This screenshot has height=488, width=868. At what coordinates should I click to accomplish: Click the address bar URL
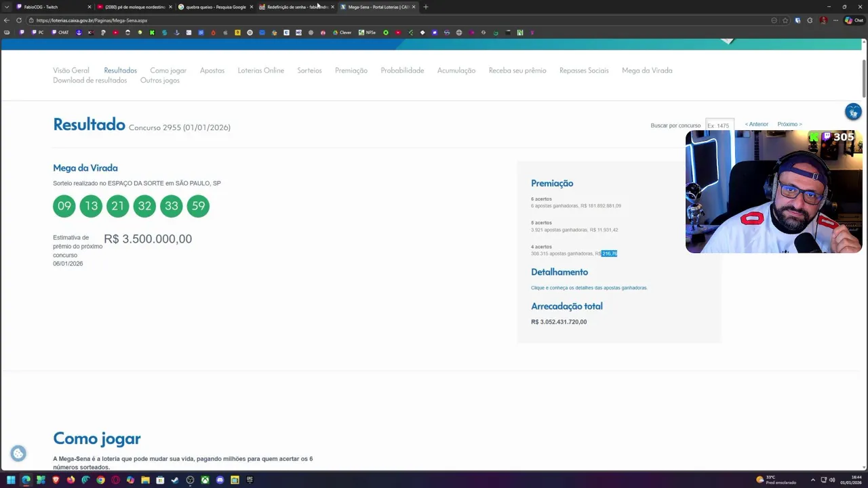tap(92, 20)
